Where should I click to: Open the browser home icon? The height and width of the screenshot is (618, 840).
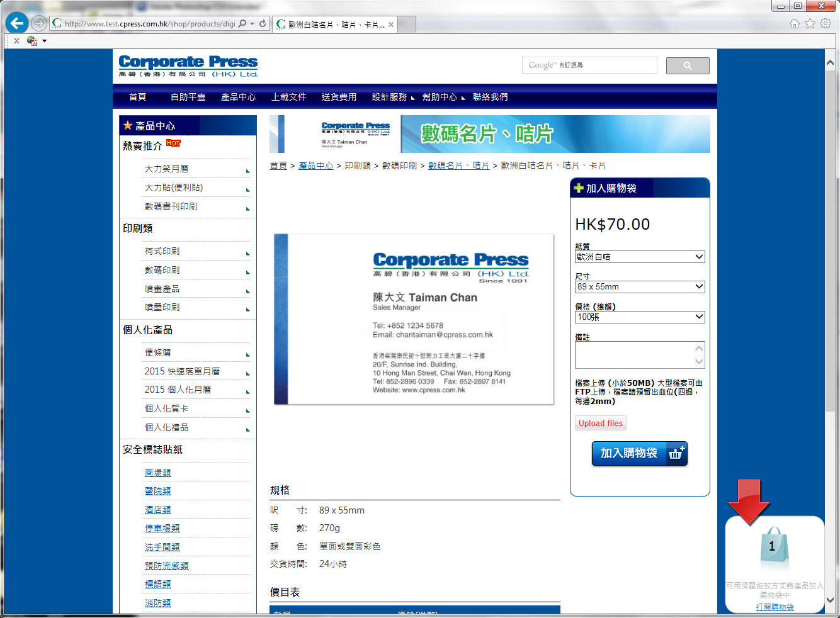click(795, 23)
